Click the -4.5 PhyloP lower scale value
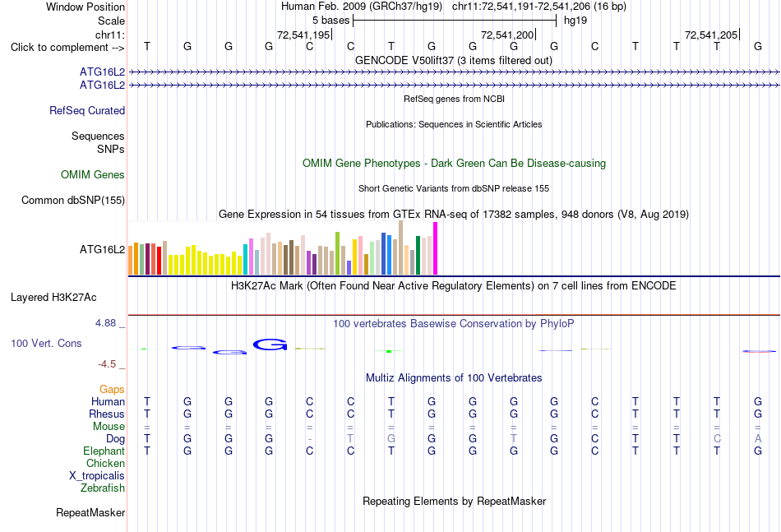781x532 pixels. 107,364
